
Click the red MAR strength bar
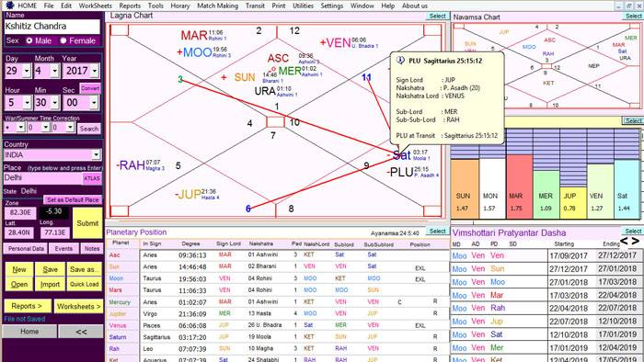[519, 186]
